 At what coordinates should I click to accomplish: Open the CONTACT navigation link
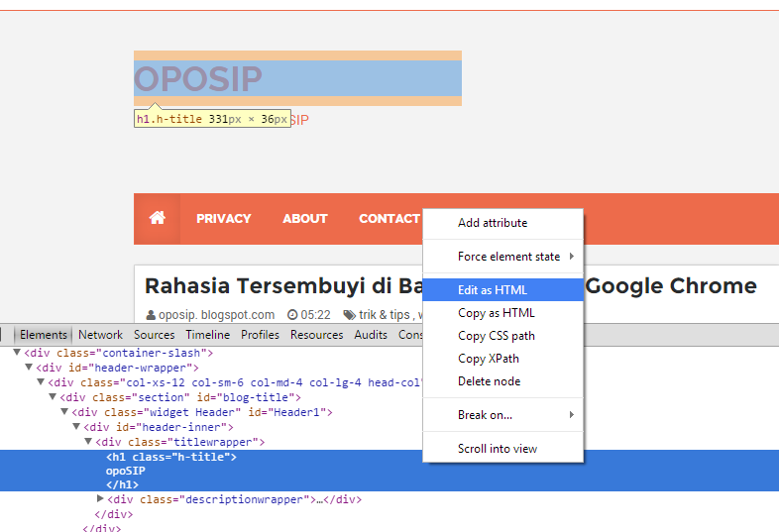[389, 219]
